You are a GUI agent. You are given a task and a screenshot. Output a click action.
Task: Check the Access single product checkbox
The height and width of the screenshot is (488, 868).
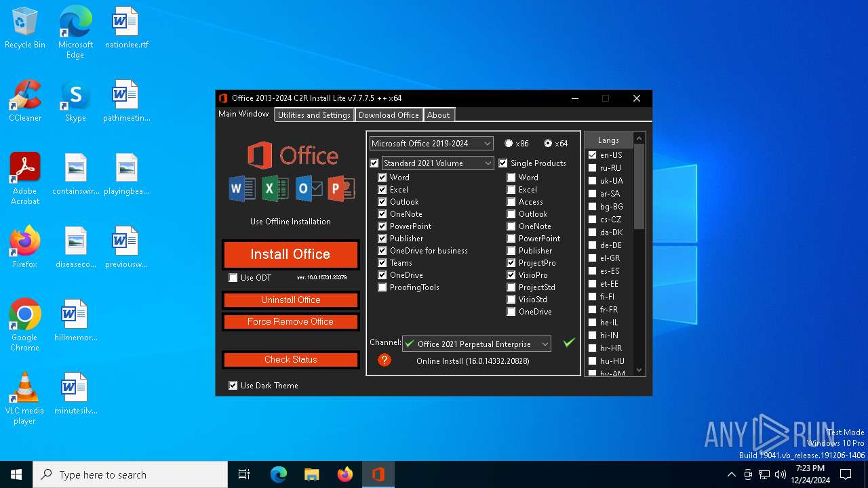coord(511,202)
